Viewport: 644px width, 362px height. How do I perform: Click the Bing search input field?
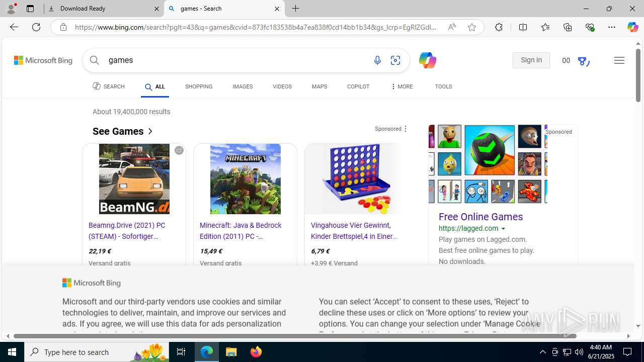[236, 60]
